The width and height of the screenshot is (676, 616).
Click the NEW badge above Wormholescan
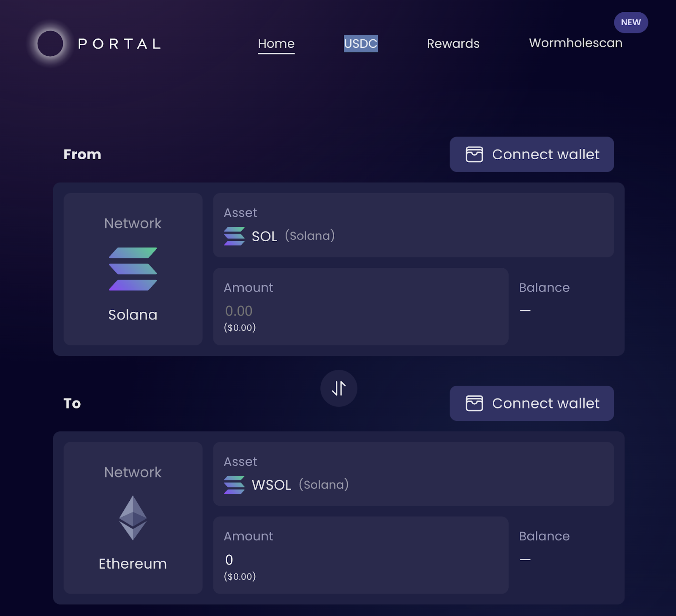[x=631, y=22]
